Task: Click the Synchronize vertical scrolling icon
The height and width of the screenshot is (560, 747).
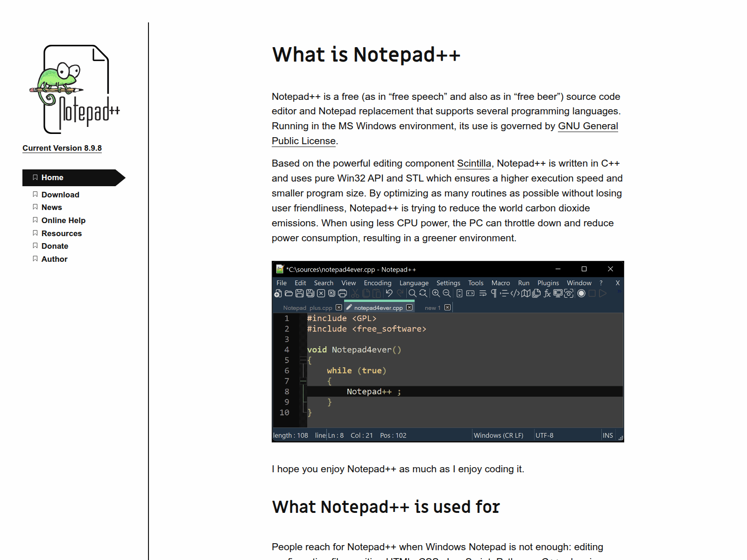Action: point(459,293)
